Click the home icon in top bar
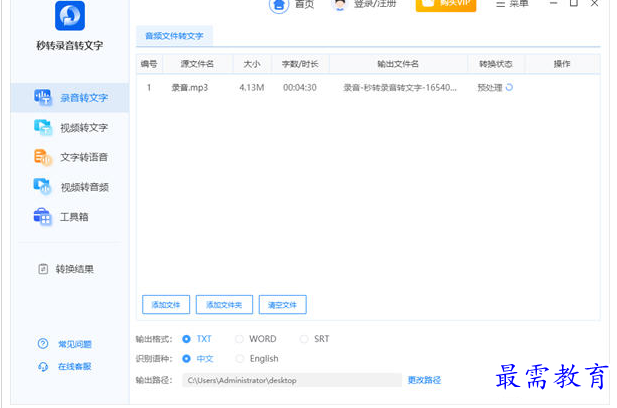Viewport: 617px width, 408px height. point(279,5)
